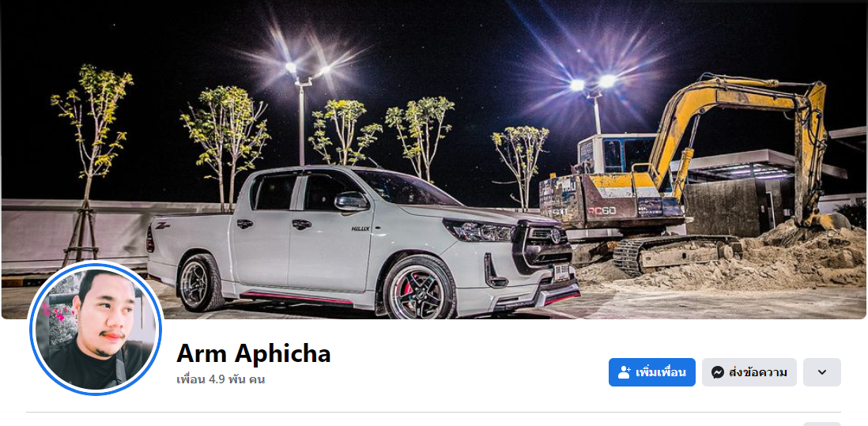
Task: Click the add-friend person icon
Action: (x=625, y=372)
